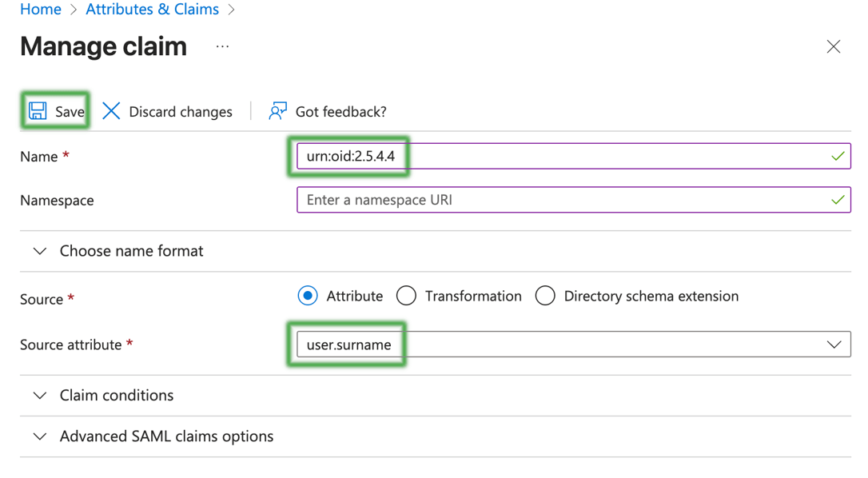Click the Got feedback person icon
The height and width of the screenshot is (478, 868).
(277, 111)
